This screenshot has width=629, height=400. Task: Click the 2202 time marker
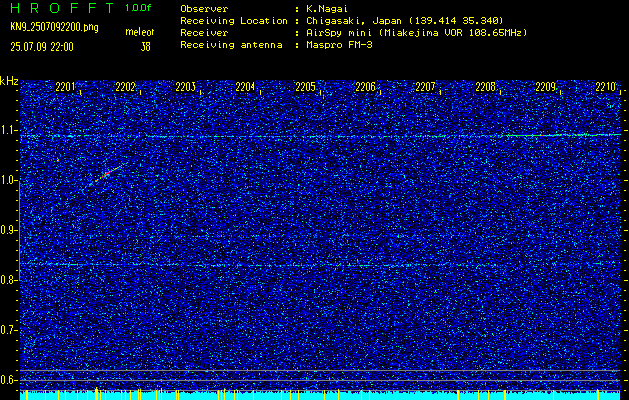tap(125, 87)
